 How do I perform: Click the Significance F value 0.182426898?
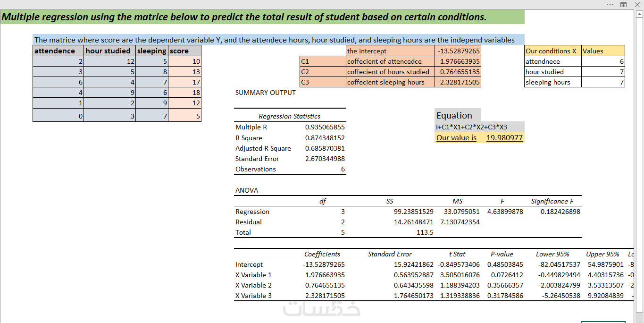pos(560,212)
